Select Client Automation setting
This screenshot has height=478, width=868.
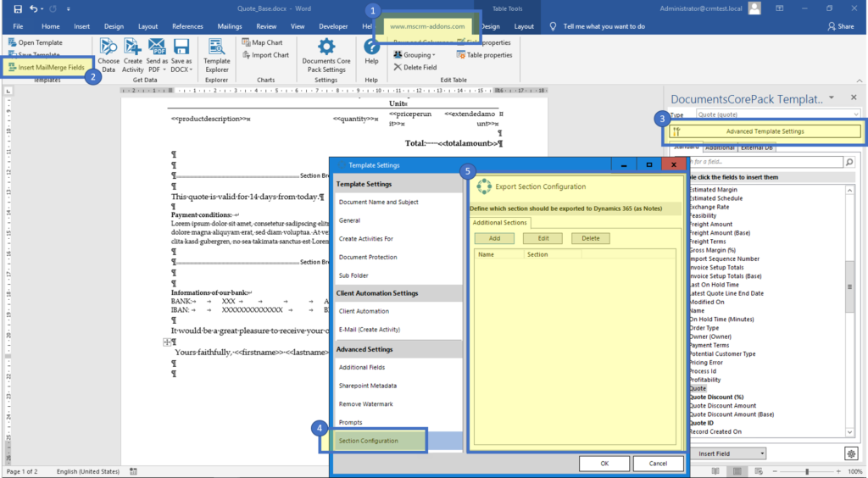coord(364,311)
